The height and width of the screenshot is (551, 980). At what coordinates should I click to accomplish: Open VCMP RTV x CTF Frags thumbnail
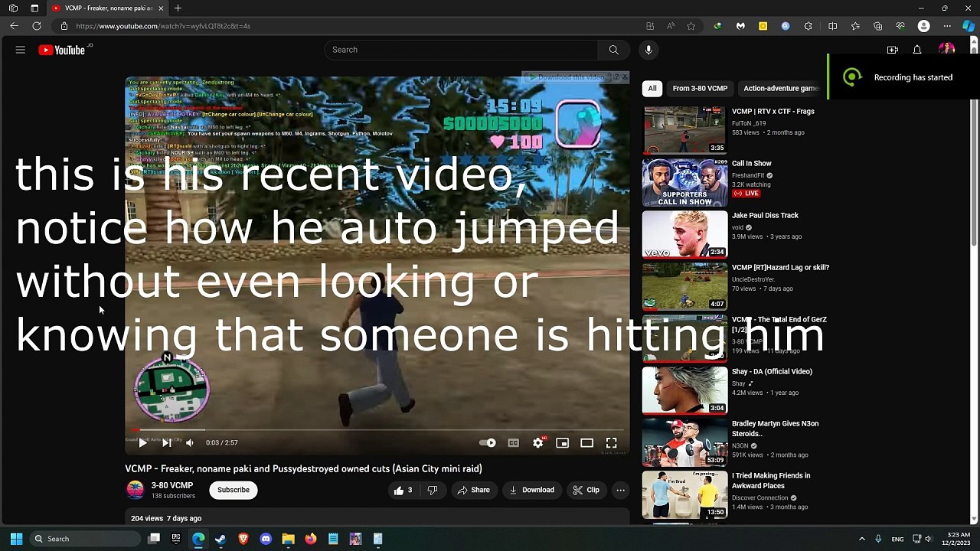[684, 130]
